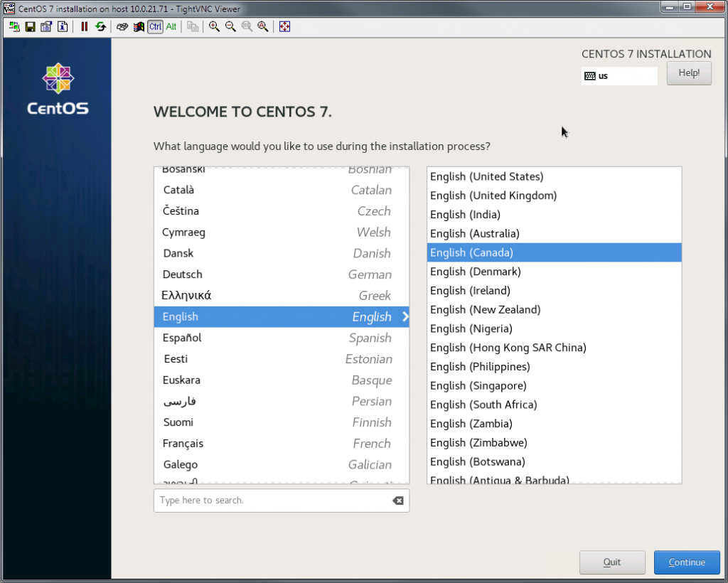The image size is (728, 583).
Task: Maximize the TightVNC Viewer window
Action: pos(687,7)
